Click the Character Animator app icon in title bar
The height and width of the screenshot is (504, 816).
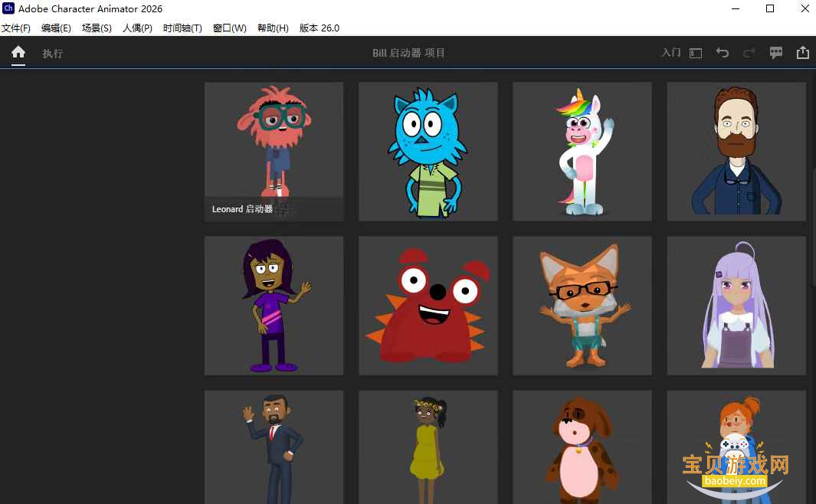[x=8, y=8]
